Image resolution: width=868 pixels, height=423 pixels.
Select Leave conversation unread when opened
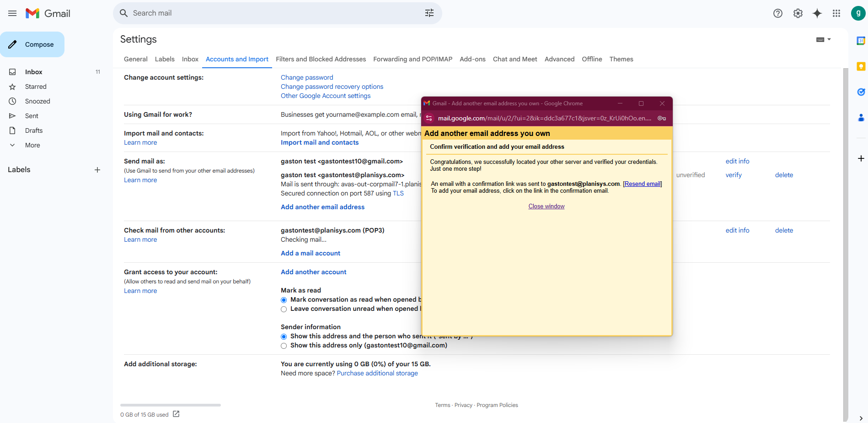coord(284,309)
